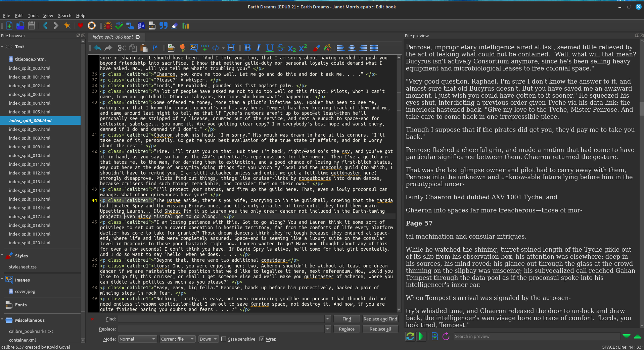Open the lifebuoy user manual icon
The width and height of the screenshot is (644, 350).
coord(92,26)
